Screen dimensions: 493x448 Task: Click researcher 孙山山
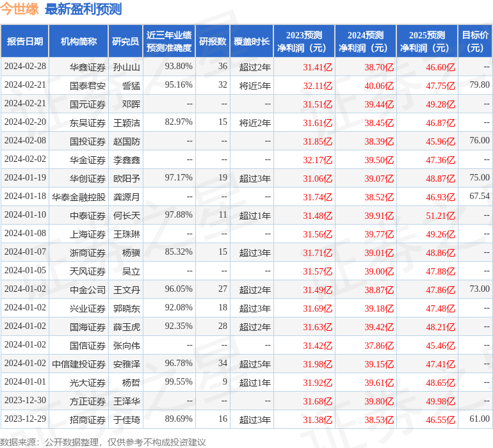pos(127,67)
